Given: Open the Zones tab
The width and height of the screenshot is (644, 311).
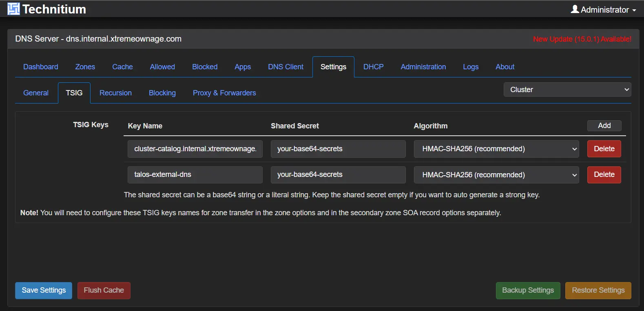Looking at the screenshot, I should [x=85, y=67].
